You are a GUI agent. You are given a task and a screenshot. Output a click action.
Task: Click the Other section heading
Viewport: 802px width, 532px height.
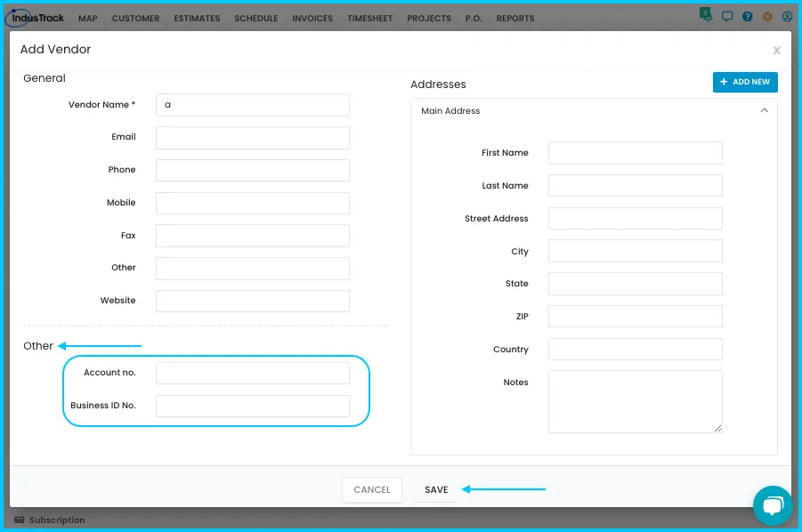[x=38, y=346]
